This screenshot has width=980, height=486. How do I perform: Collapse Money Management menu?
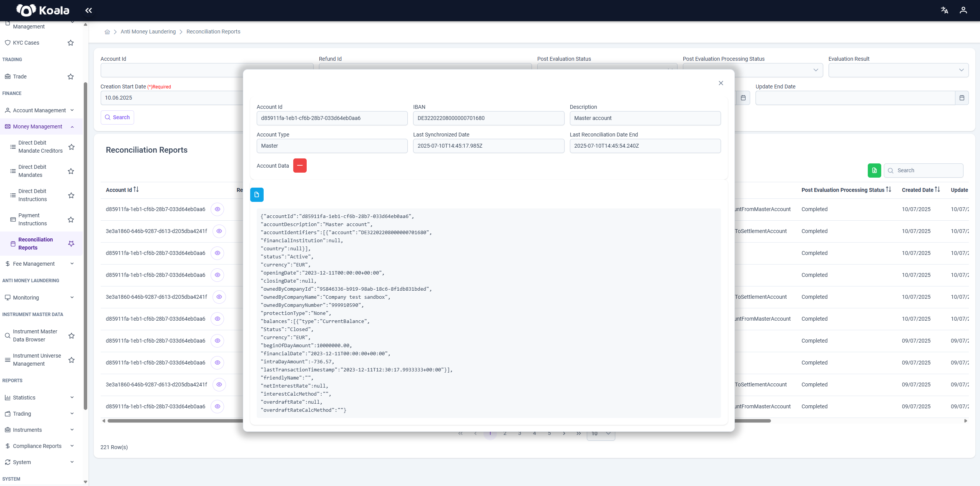click(41, 126)
